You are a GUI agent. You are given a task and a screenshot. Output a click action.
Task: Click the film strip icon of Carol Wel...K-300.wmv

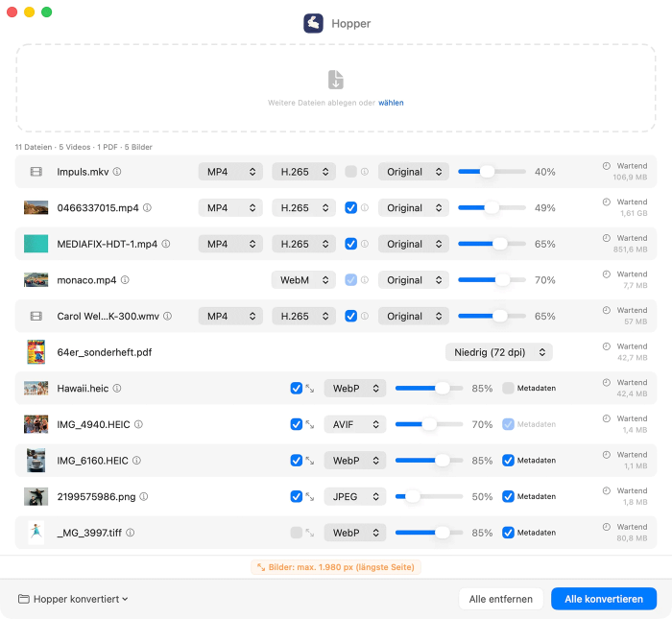(x=36, y=316)
